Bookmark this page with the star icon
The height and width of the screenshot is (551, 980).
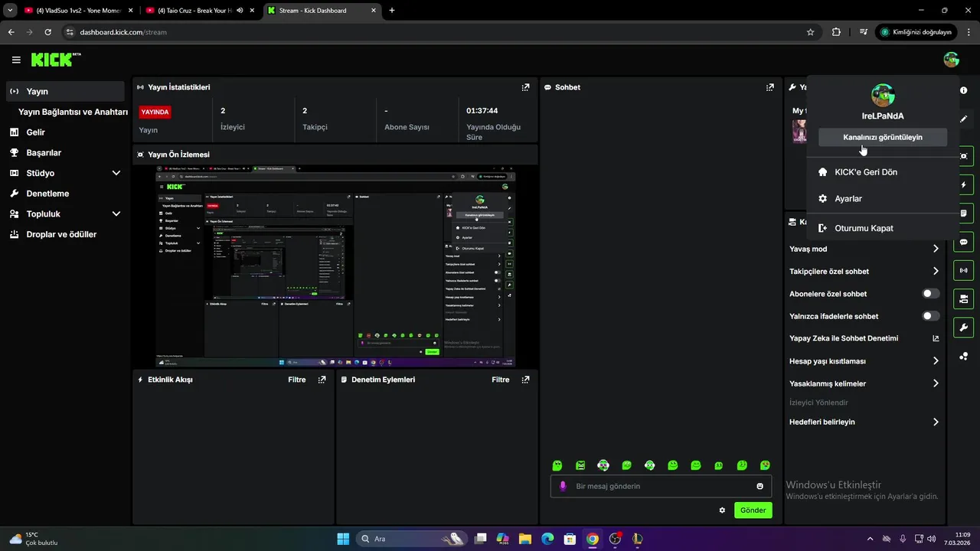[x=810, y=32]
